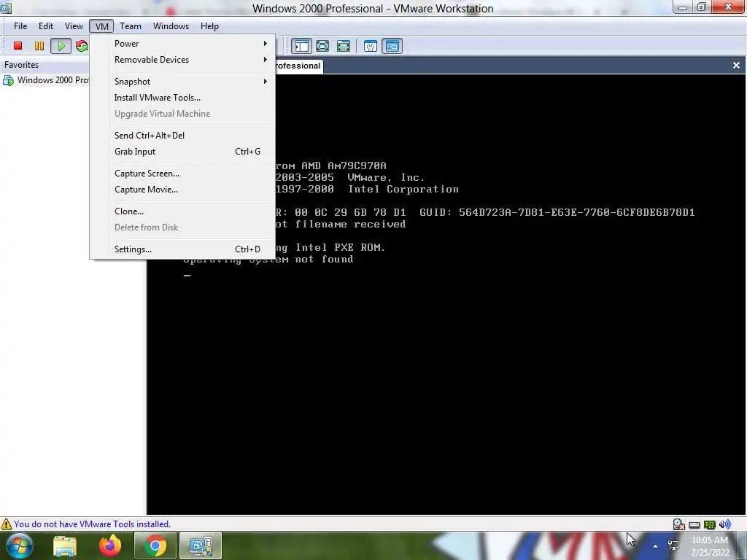Click the red Power Off toolbar button
747x560 pixels.
pyautogui.click(x=18, y=46)
